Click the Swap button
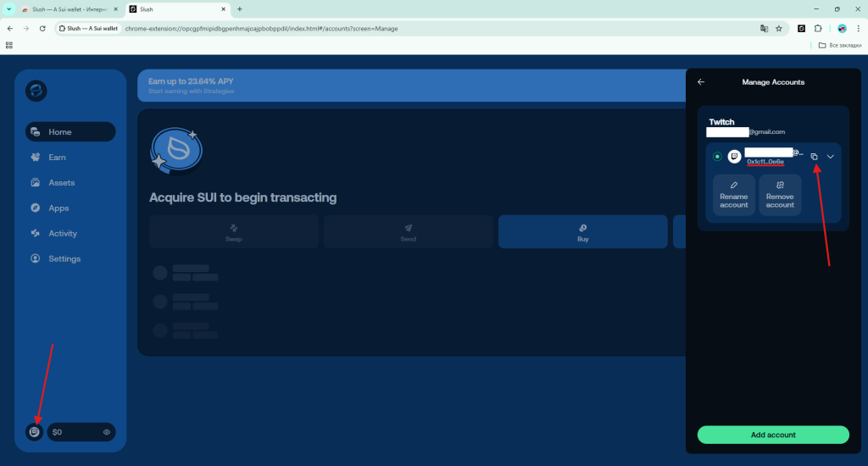Screen dimensions: 868x466 pyautogui.click(x=234, y=232)
